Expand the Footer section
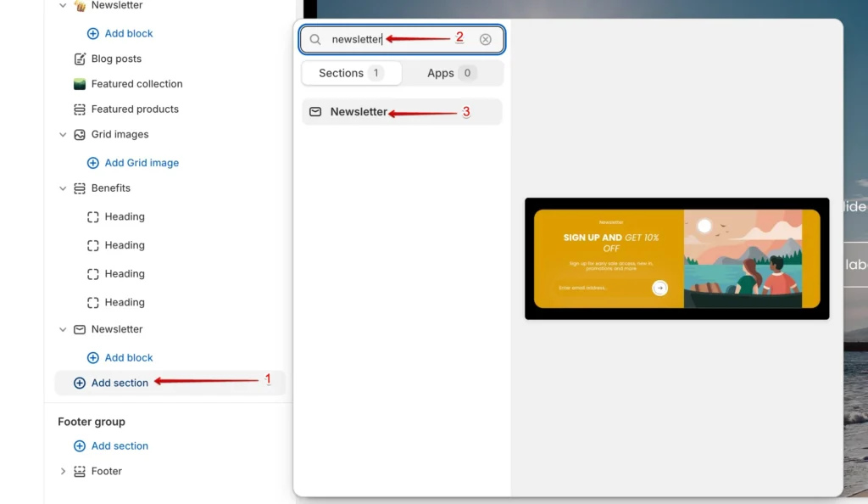 point(63,471)
